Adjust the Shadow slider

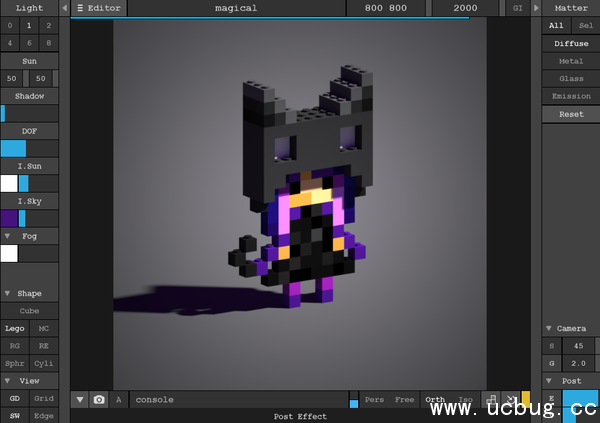pos(29,114)
